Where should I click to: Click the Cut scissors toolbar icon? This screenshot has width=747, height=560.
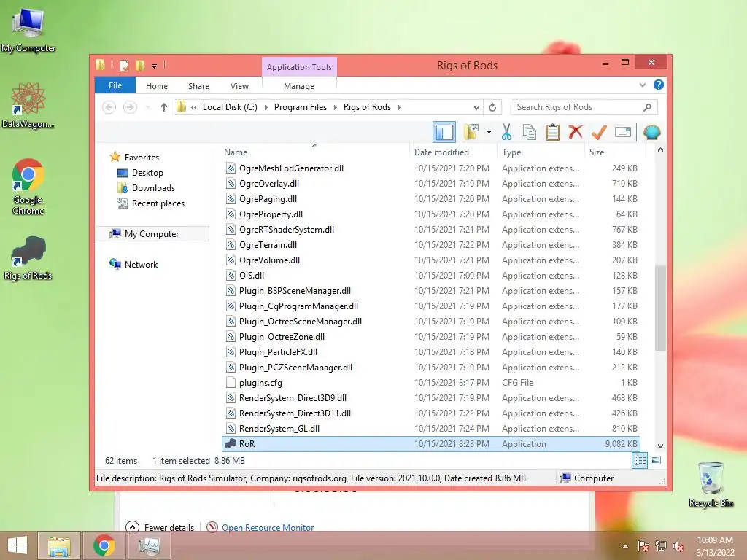pyautogui.click(x=506, y=132)
